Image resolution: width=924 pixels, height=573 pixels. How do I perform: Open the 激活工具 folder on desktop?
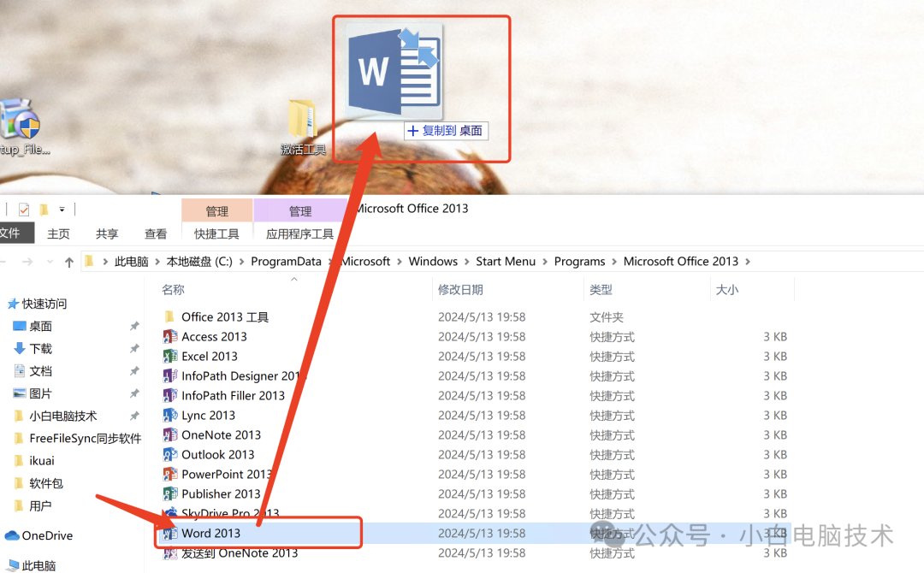point(303,127)
